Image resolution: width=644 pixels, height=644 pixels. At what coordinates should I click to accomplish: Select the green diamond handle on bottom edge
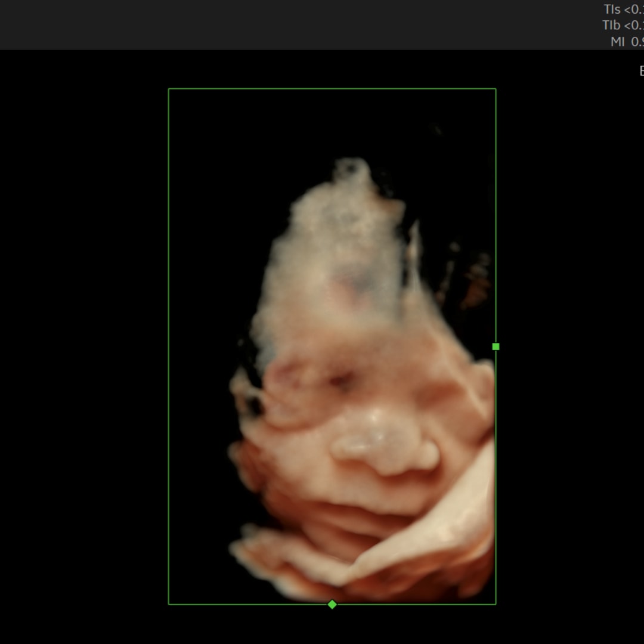(332, 604)
